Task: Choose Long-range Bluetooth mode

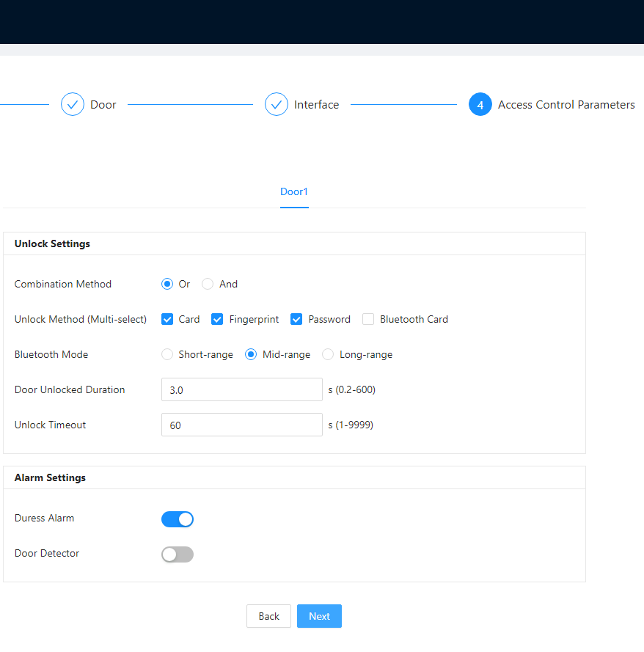Action: pos(328,355)
